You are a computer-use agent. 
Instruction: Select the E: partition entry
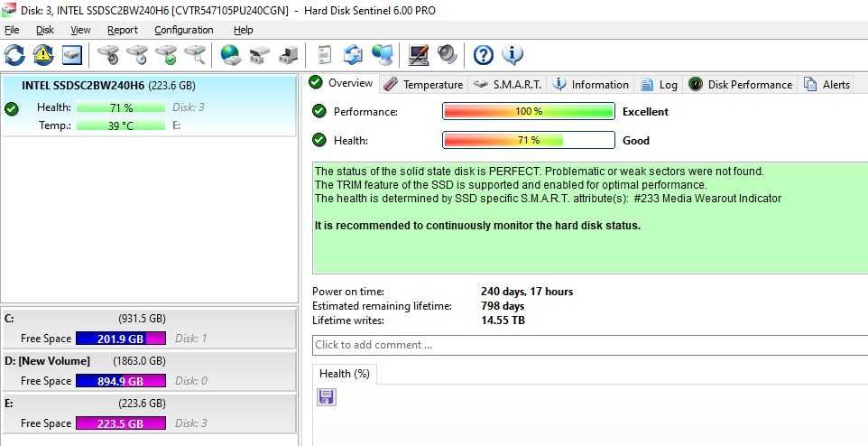[x=148, y=413]
